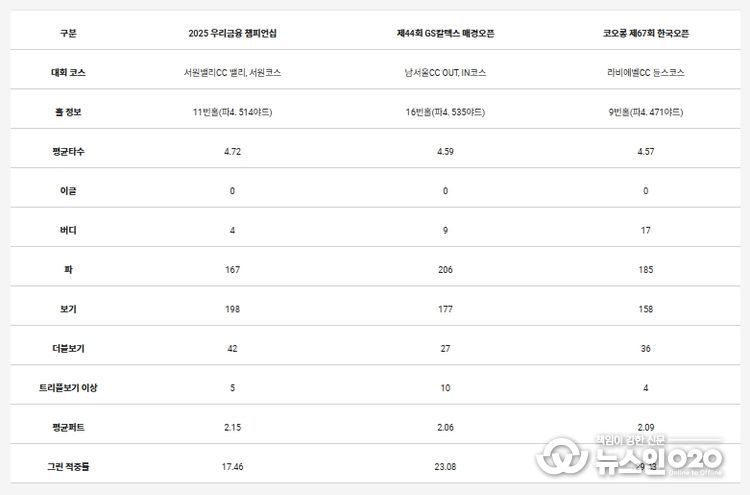This screenshot has width=750, height=495.
Task: Click the 구분 header cell
Action: tap(68, 33)
